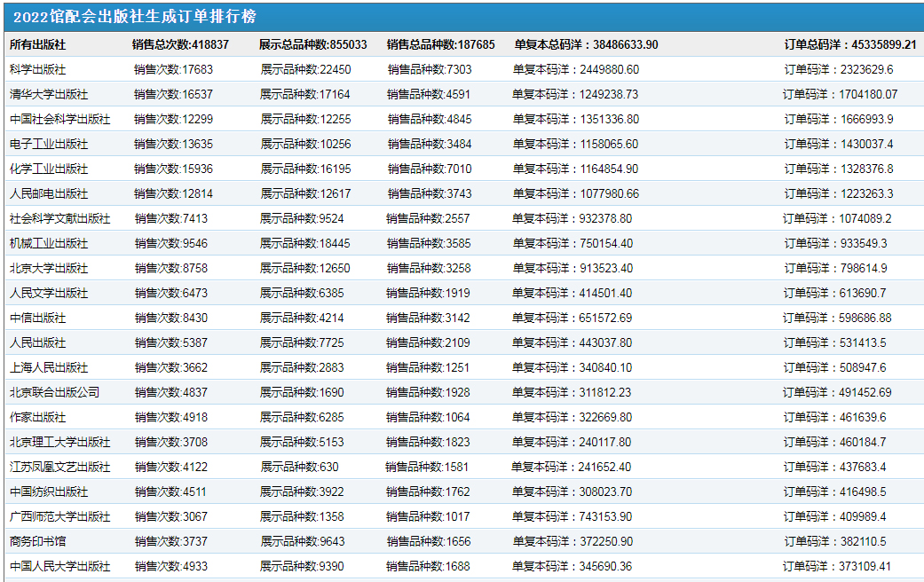Select the 化学工业出版社 publisher name
The width and height of the screenshot is (924, 582).
tap(49, 169)
